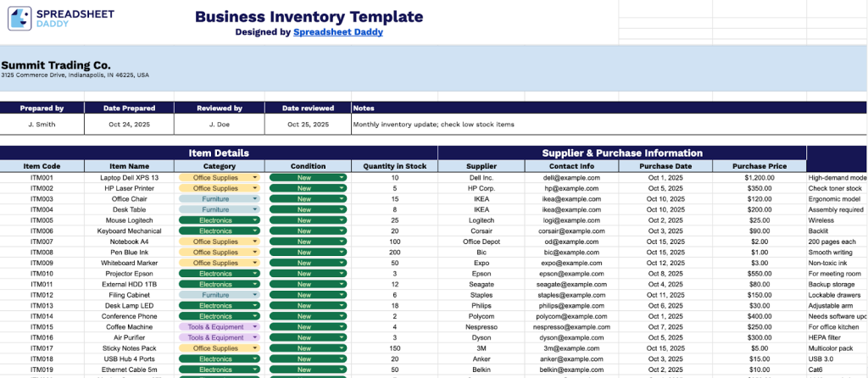Viewport: 868px width, 378px height.
Task: Click the $1,200.00 purchase price cell
Action: click(759, 178)
